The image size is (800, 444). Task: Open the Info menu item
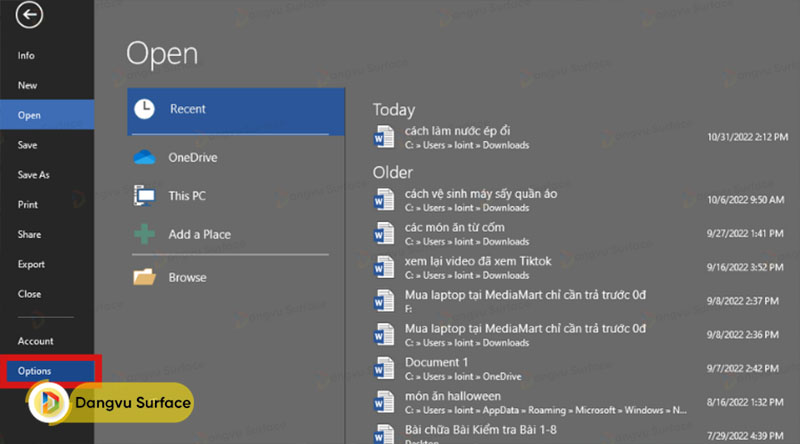[x=26, y=56]
